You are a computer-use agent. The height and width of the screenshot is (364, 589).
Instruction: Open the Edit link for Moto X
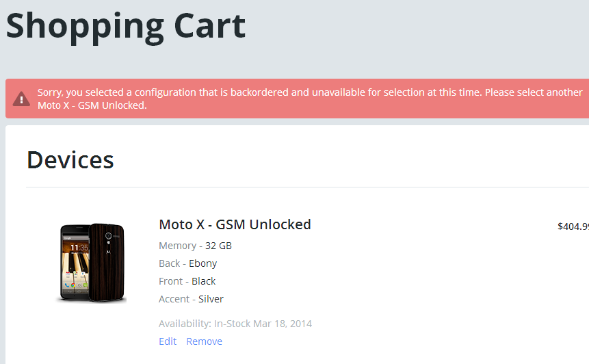(168, 341)
